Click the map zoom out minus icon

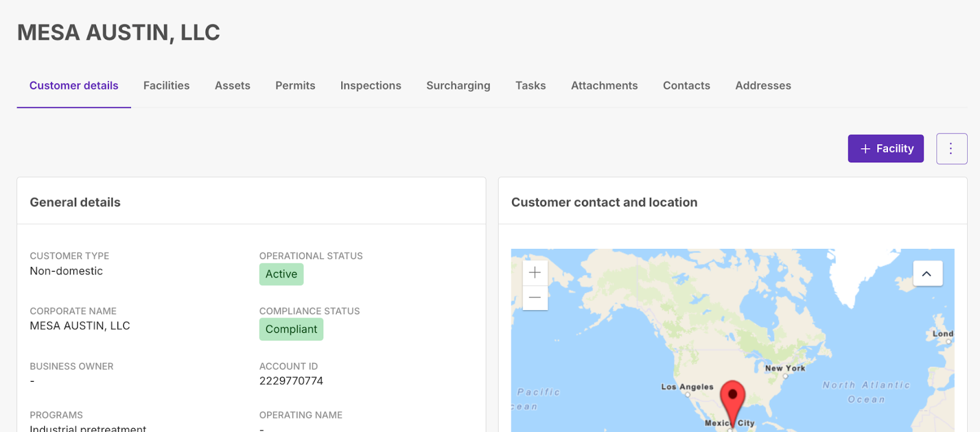535,298
